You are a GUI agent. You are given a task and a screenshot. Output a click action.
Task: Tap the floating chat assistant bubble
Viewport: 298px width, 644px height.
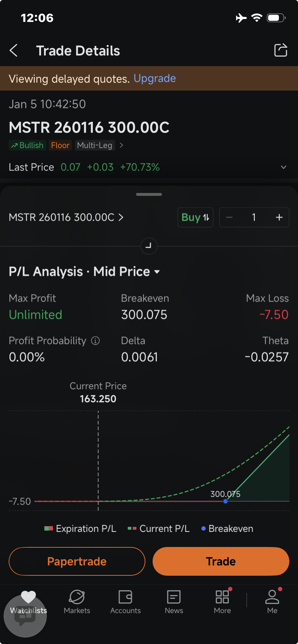click(x=25, y=616)
